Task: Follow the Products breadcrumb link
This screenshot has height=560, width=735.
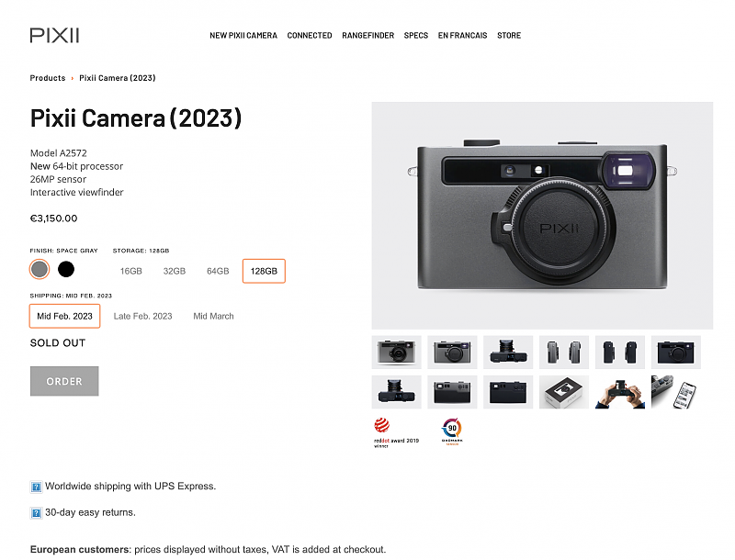Action: point(48,78)
